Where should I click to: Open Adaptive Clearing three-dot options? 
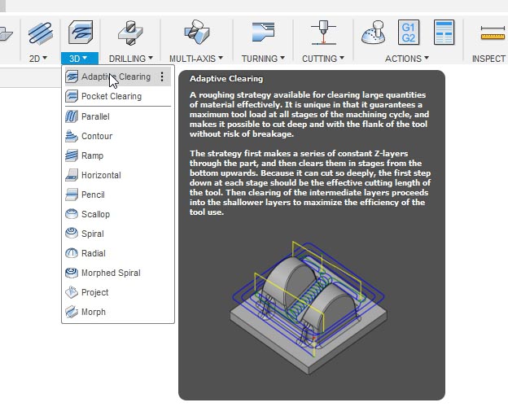pyautogui.click(x=162, y=77)
